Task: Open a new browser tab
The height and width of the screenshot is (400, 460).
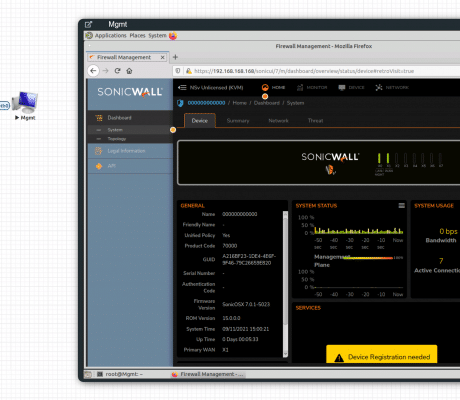Action: click(x=175, y=57)
